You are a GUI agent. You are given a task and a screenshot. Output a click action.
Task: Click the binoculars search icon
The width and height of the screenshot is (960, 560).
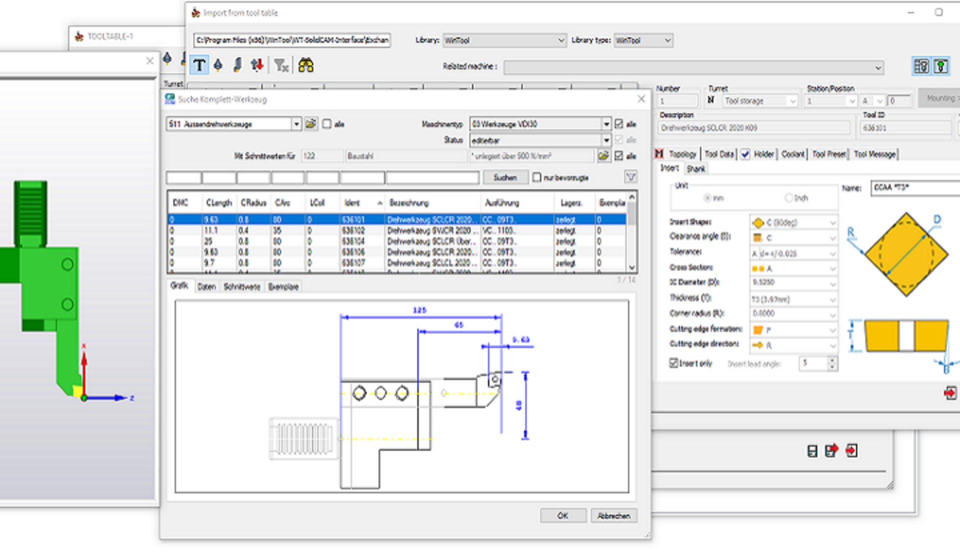coord(305,65)
